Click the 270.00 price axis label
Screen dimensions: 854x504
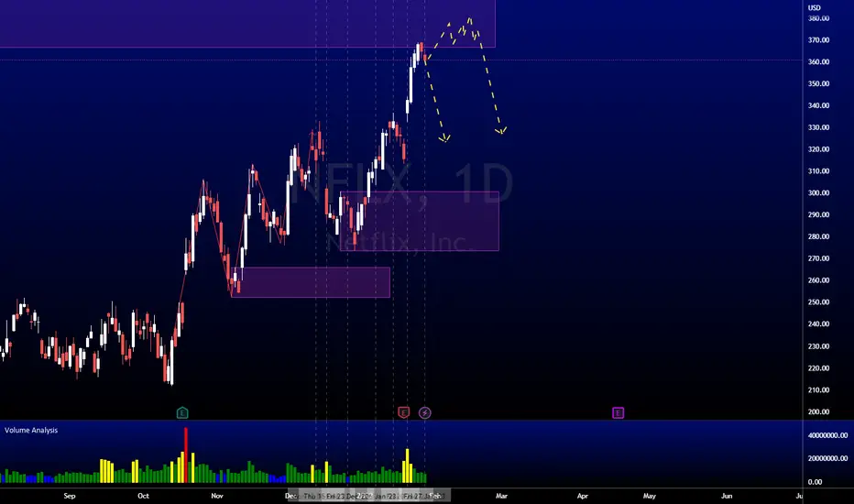pos(818,258)
